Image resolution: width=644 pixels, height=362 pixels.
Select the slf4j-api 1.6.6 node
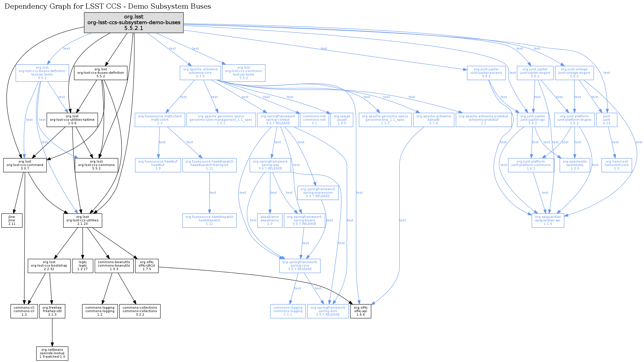pos(361,311)
